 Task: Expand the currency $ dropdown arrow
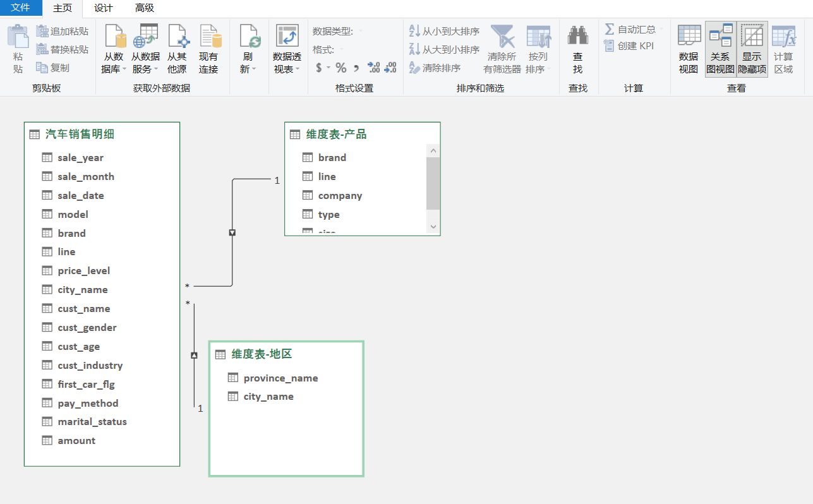click(328, 68)
